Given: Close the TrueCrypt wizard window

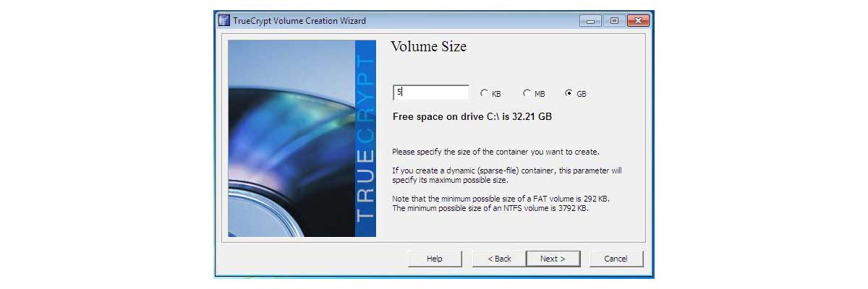Looking at the screenshot, I should pyautogui.click(x=637, y=21).
